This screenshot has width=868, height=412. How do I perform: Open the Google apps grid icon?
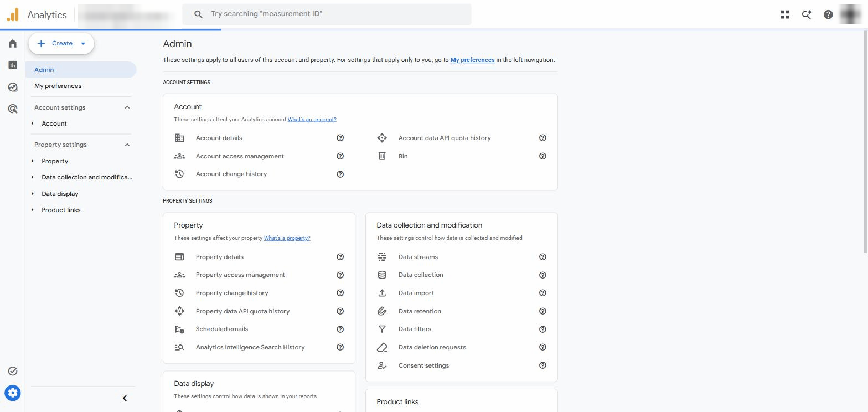pyautogui.click(x=784, y=15)
